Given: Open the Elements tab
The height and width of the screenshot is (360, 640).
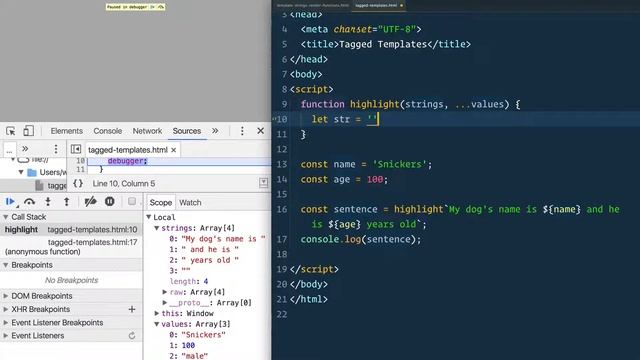Looking at the screenshot, I should pos(67,131).
